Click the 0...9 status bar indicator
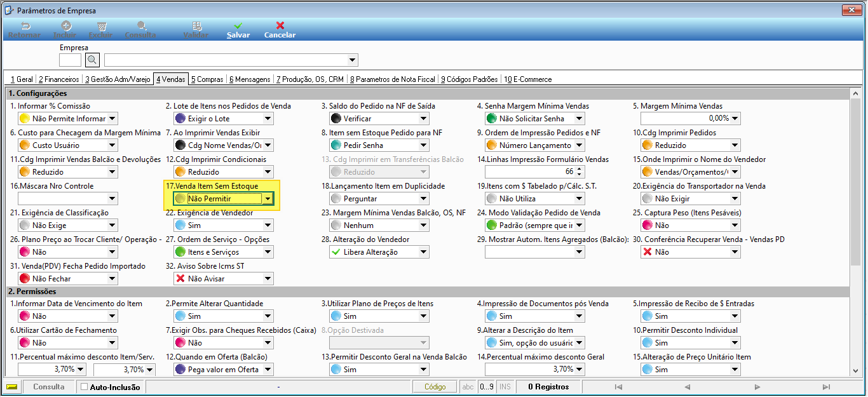 486,387
